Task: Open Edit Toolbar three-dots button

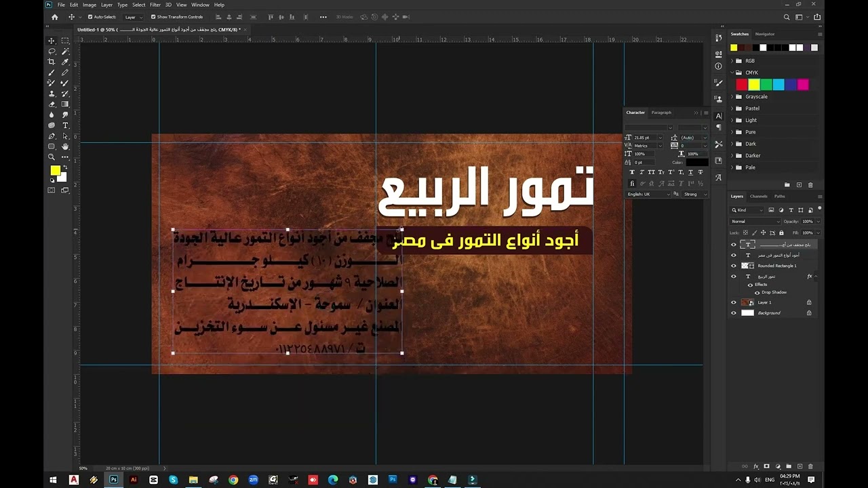Action: 65,157
